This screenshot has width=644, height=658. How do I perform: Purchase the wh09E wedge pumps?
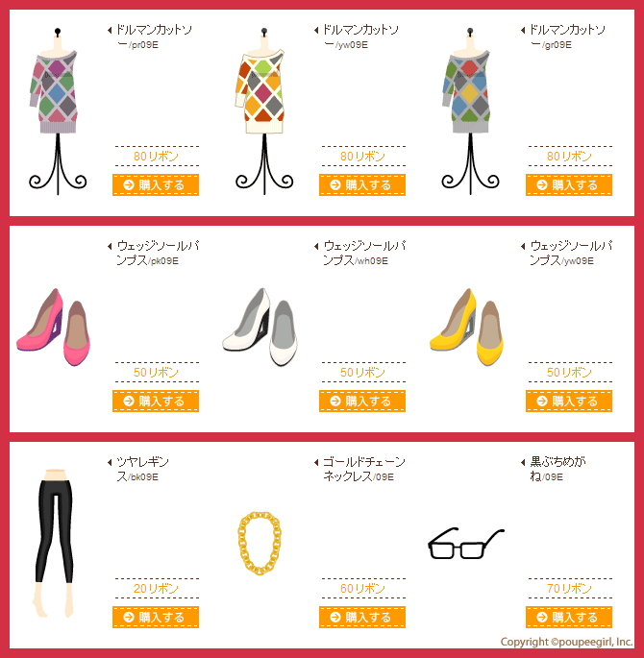361,401
